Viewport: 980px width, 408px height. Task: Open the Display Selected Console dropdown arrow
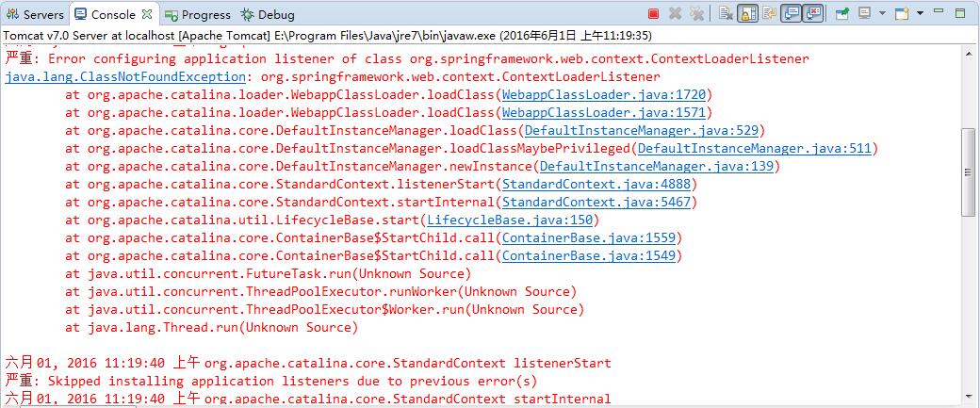882,14
